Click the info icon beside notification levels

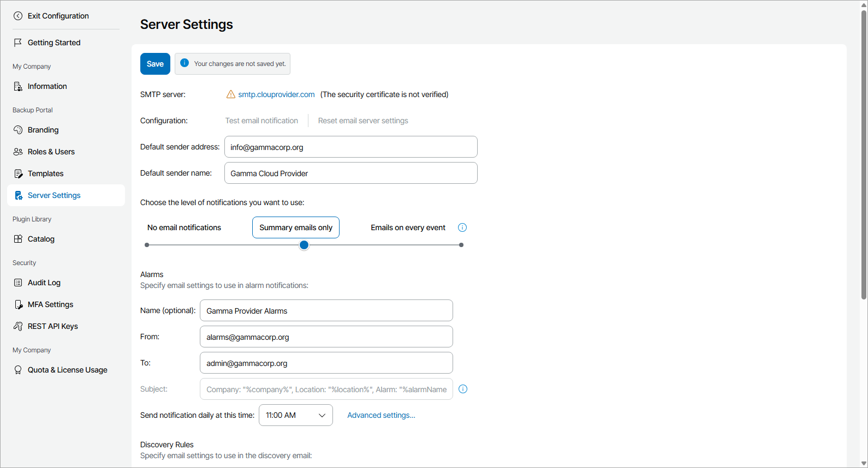pyautogui.click(x=462, y=227)
